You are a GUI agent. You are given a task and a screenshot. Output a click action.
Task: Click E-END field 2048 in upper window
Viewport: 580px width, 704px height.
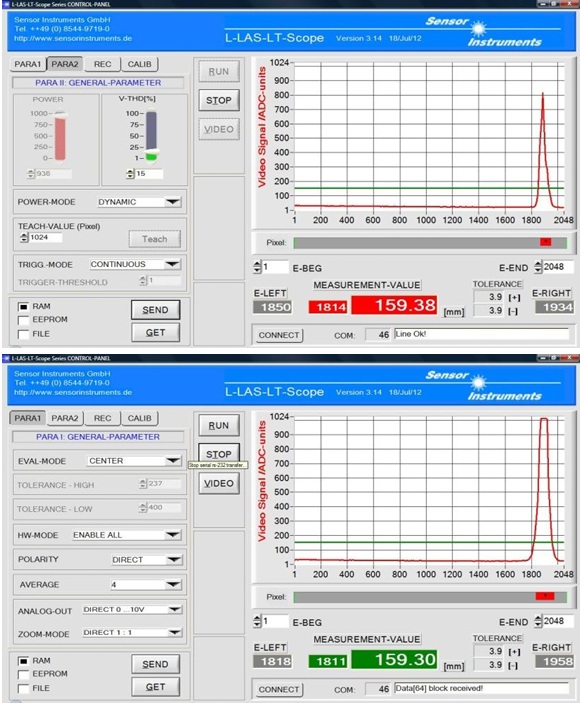pyautogui.click(x=558, y=267)
